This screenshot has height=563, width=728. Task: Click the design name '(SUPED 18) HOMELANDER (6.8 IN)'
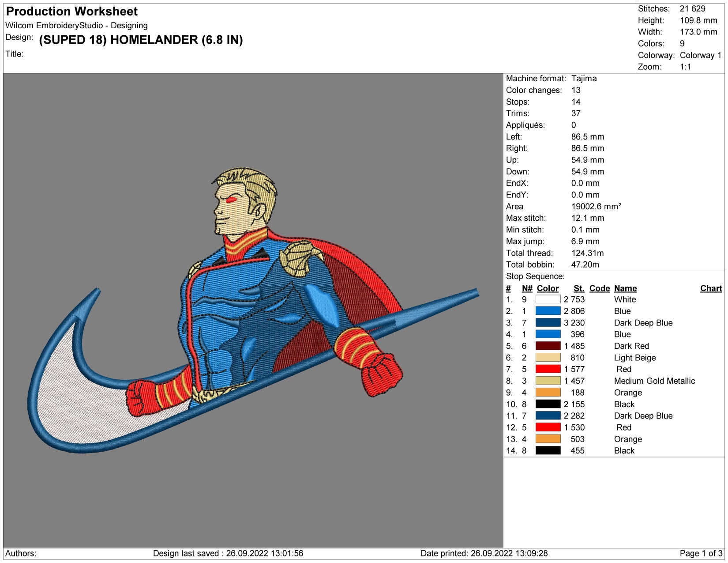click(141, 40)
